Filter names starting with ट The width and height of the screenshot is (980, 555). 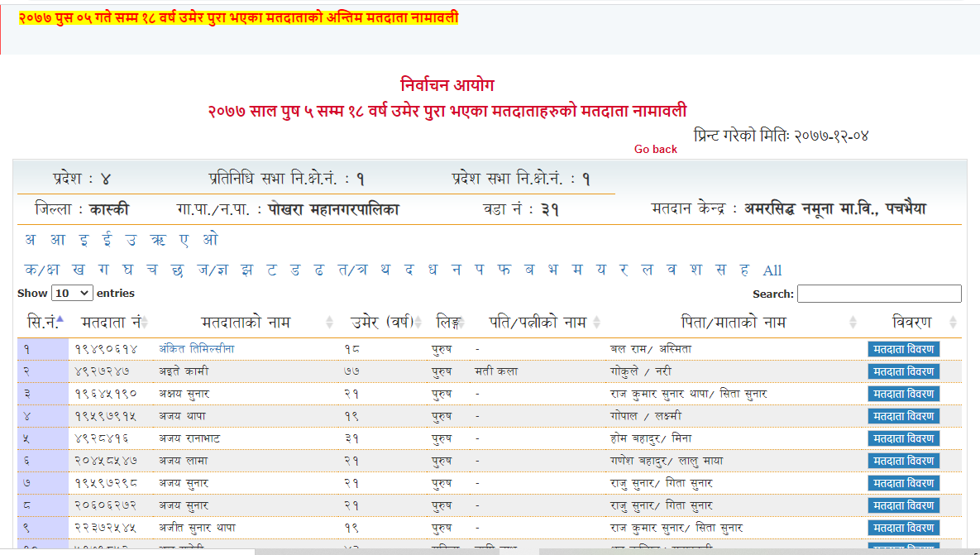272,270
